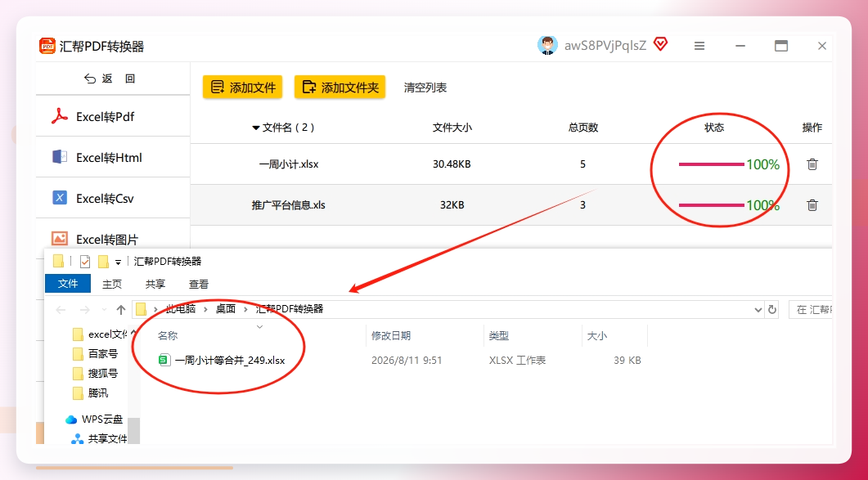Click the file name 推广平台信息.xls
The width and height of the screenshot is (868, 480).
(x=289, y=205)
